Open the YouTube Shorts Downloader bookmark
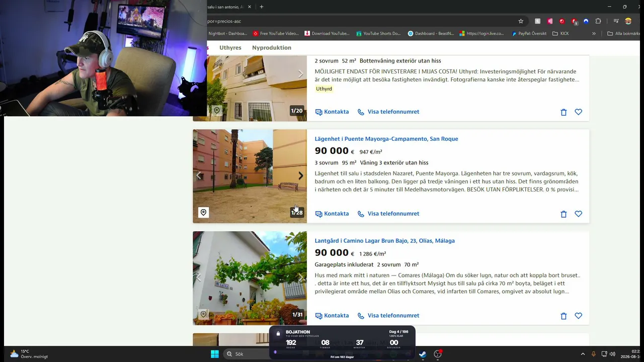 coord(378,34)
